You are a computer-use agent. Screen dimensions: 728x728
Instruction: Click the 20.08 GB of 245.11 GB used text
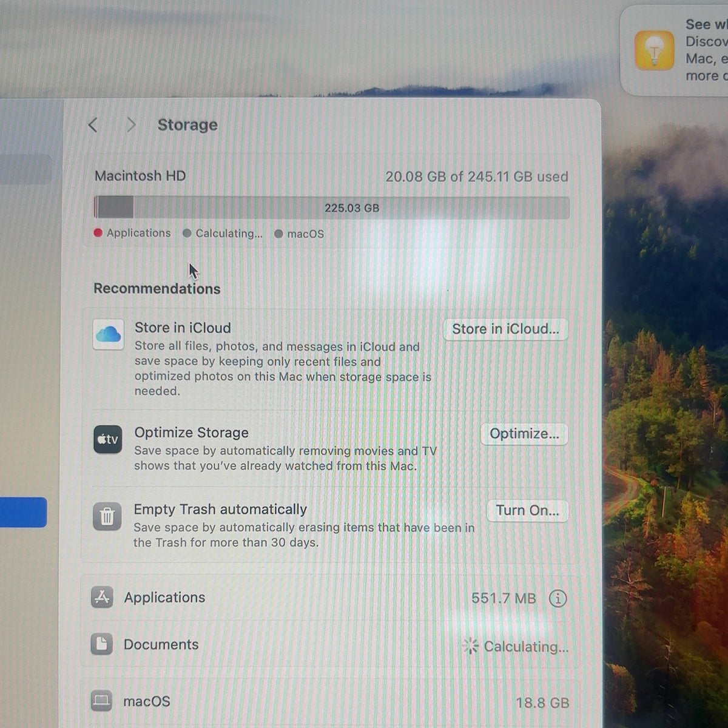click(x=477, y=177)
